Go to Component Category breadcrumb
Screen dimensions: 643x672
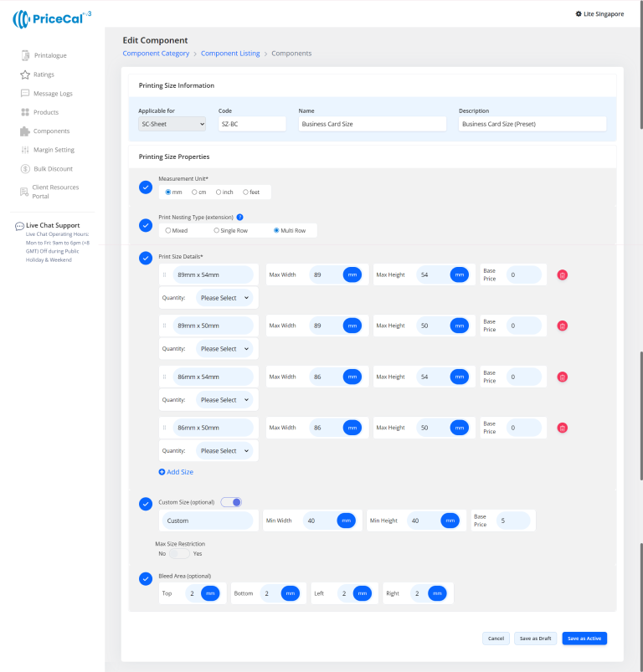[x=156, y=54]
